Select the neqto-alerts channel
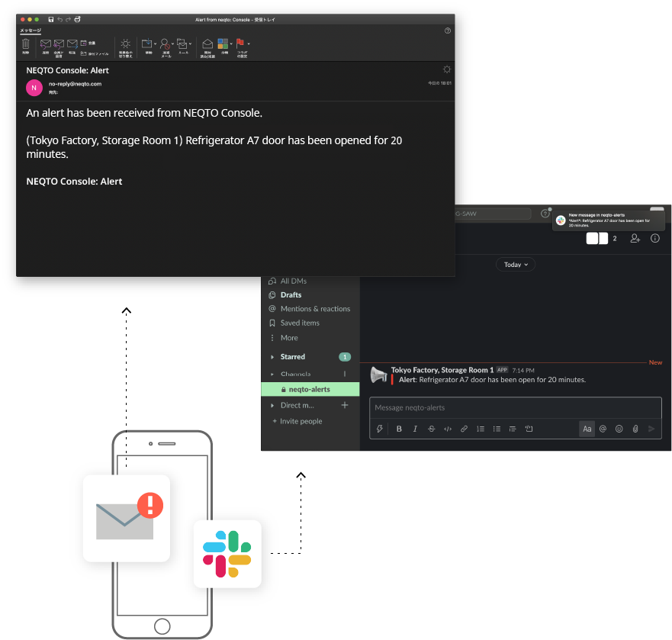The height and width of the screenshot is (640, 672). (x=309, y=389)
